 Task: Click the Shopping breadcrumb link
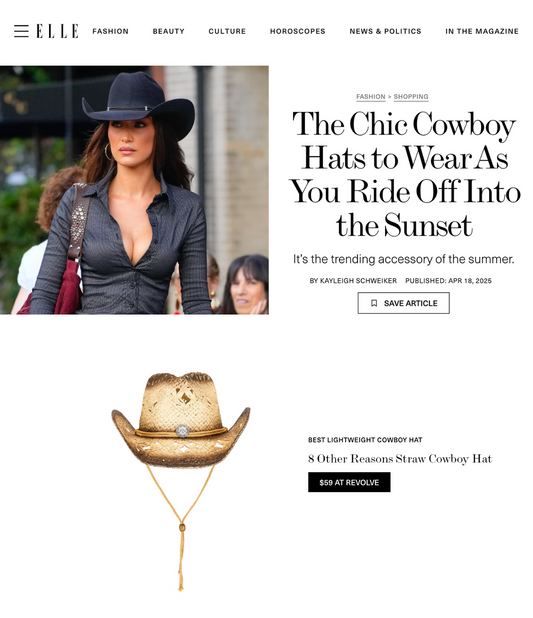(411, 97)
